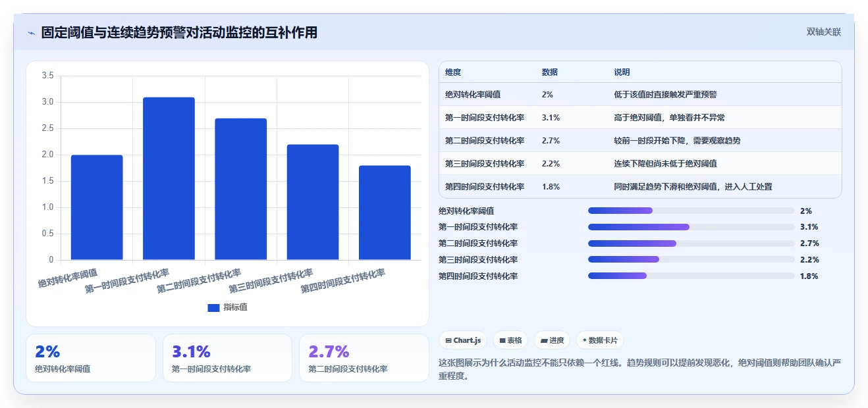Select the 进度 tag

click(552, 340)
